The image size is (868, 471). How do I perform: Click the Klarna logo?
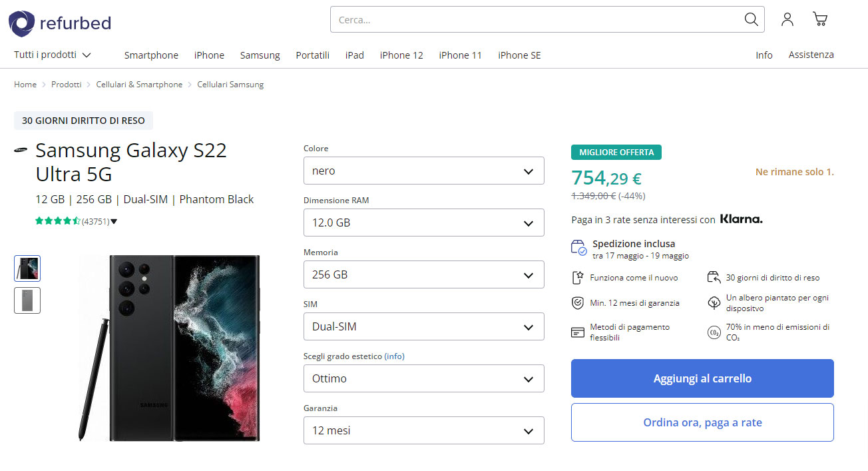[x=741, y=219]
